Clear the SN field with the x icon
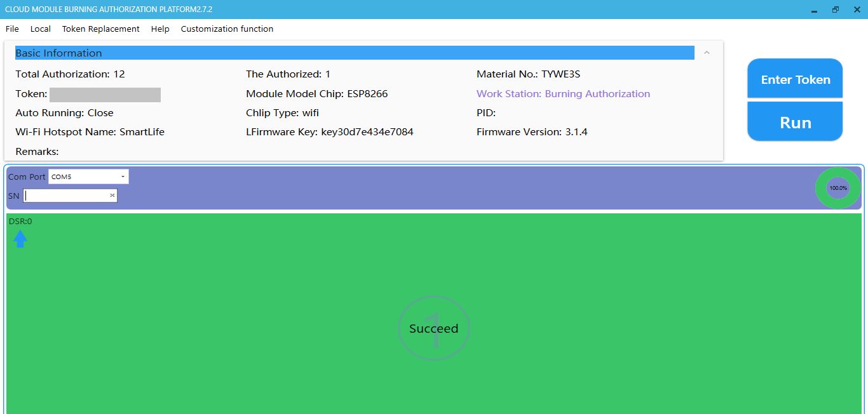Screen dimensions: 868x414 pyautogui.click(x=112, y=196)
